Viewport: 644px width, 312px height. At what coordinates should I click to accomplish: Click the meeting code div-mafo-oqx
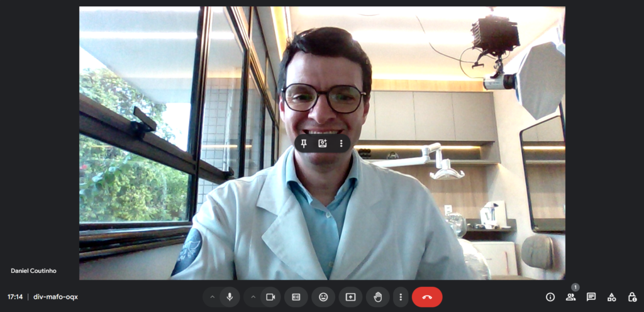point(56,297)
